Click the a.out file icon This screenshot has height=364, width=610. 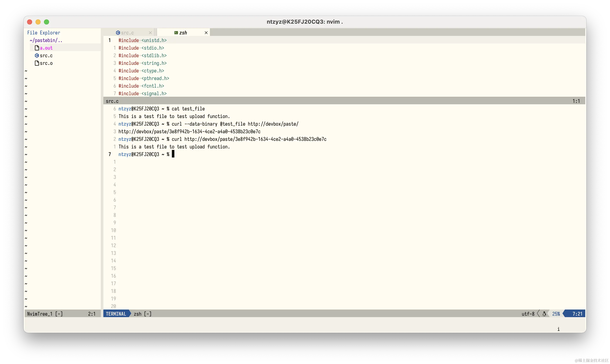point(37,48)
